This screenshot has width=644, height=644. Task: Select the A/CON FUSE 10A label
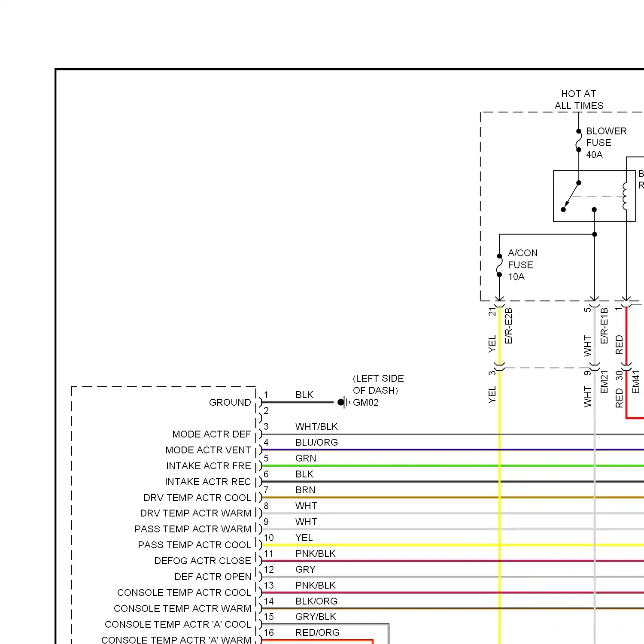click(522, 265)
